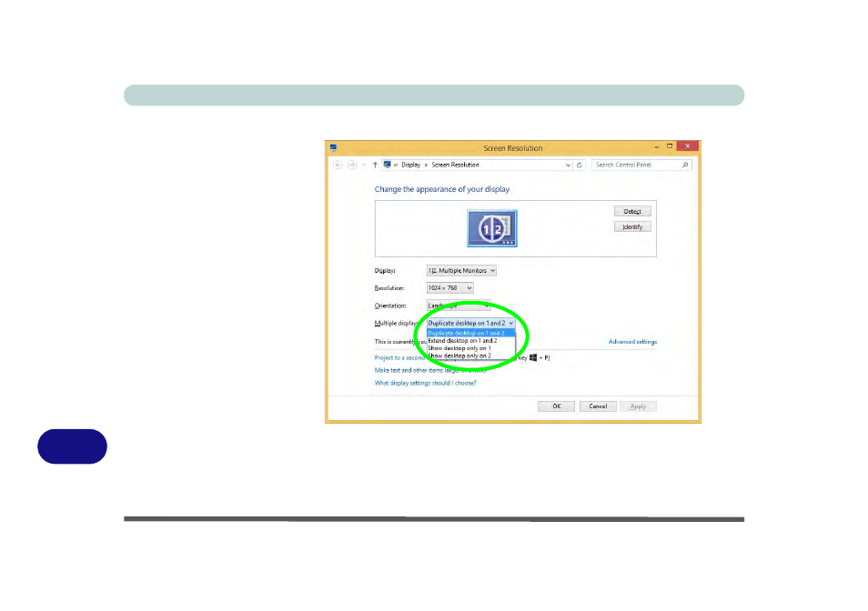The width and height of the screenshot is (868, 611).
Task: Click the Apply button
Action: point(639,406)
